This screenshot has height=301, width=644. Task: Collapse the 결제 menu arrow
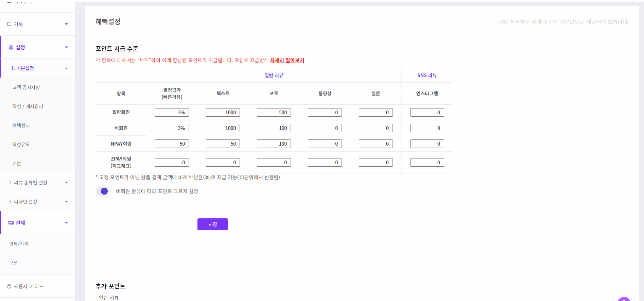click(66, 223)
